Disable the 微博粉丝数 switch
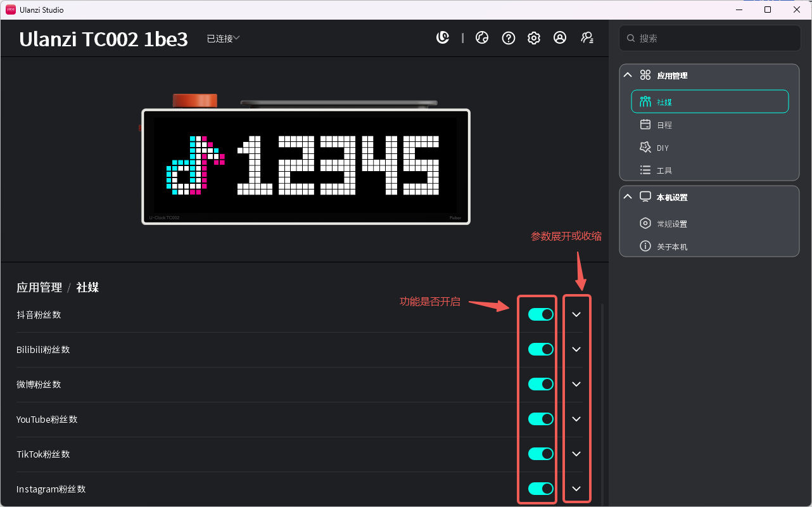 [x=541, y=384]
